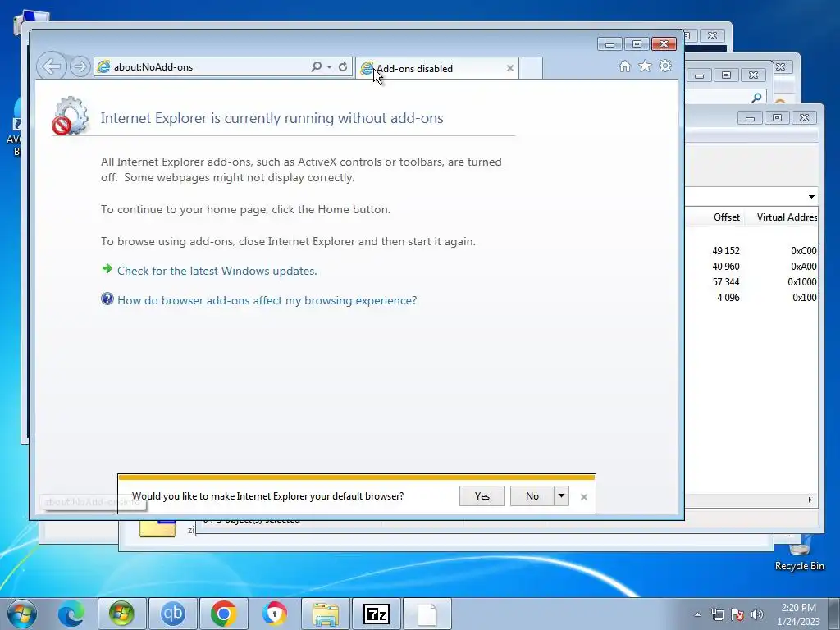The image size is (840, 630).
Task: Open the Tools gear icon
Action: pyautogui.click(x=665, y=66)
